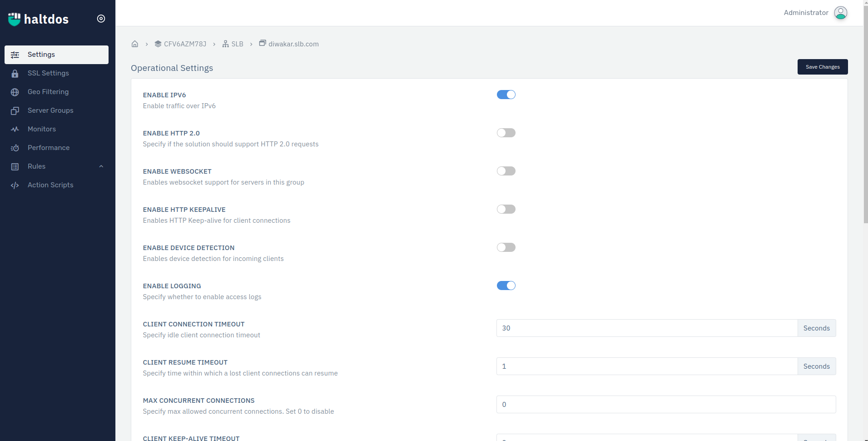Open Action Scripts page
Image resolution: width=868 pixels, height=441 pixels.
click(x=56, y=185)
